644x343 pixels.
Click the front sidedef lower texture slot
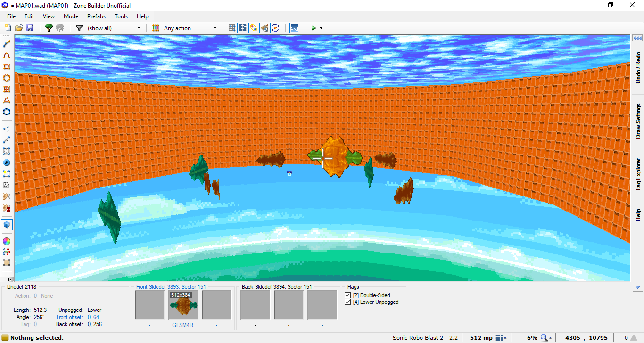pyautogui.click(x=217, y=305)
